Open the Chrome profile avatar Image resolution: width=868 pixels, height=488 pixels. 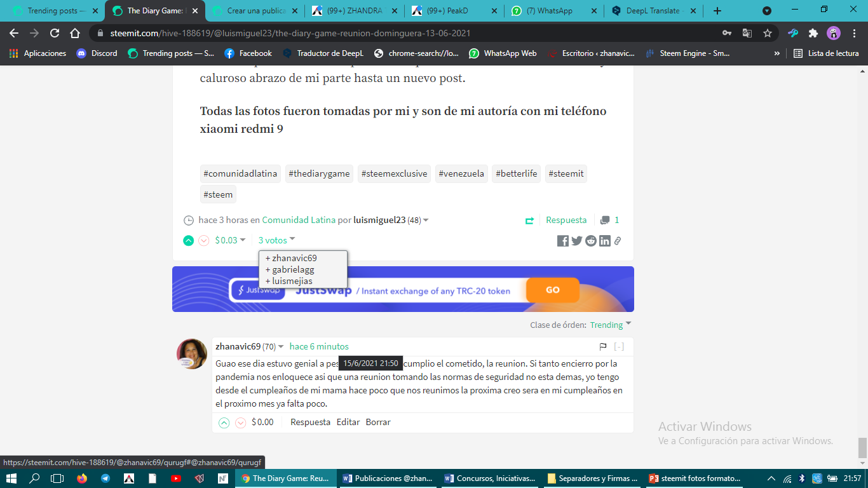tap(834, 33)
